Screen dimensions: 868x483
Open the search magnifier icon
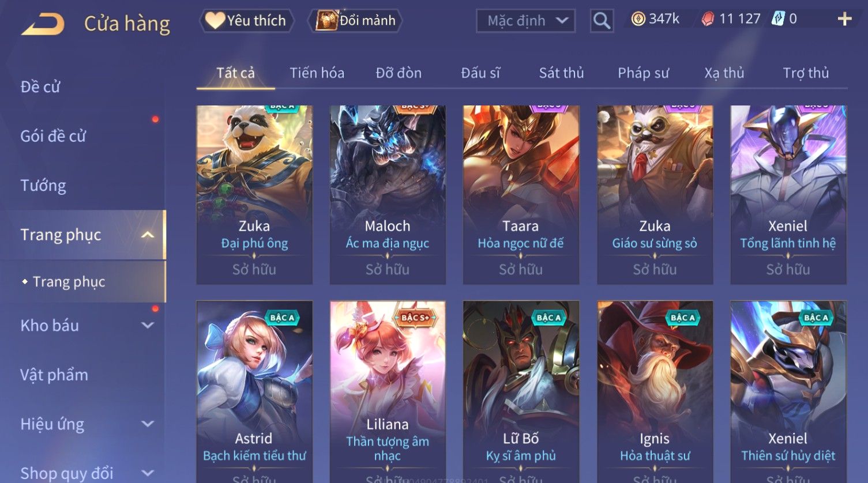pyautogui.click(x=602, y=21)
